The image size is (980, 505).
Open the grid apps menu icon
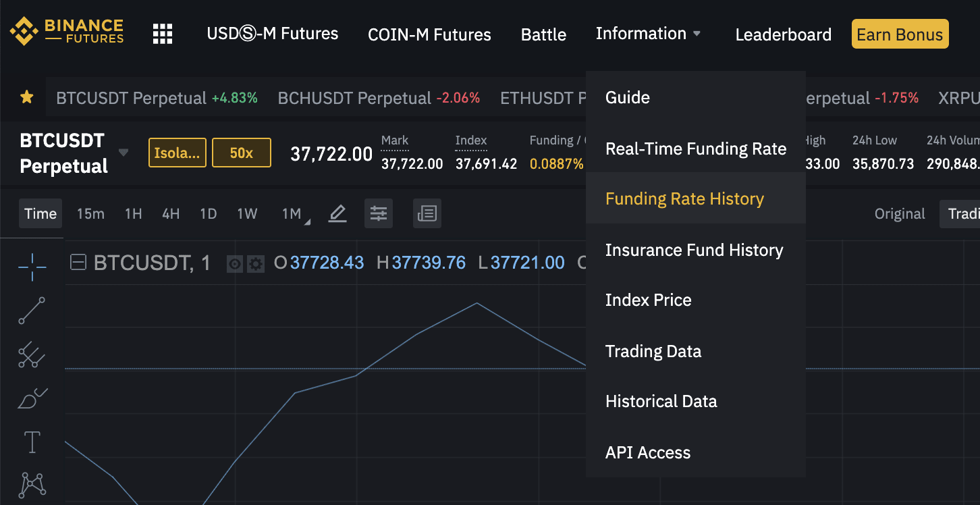(163, 34)
